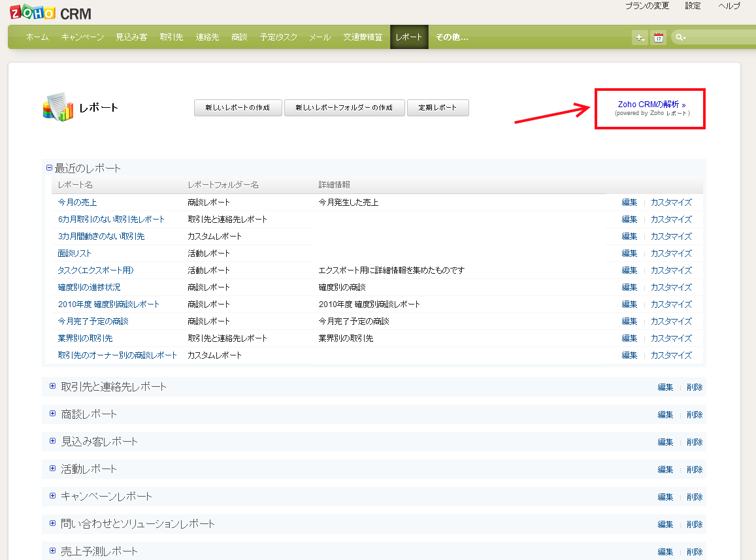This screenshot has height=560, width=756.
Task: Click the Zoho CRM logo
Action: coord(51,12)
